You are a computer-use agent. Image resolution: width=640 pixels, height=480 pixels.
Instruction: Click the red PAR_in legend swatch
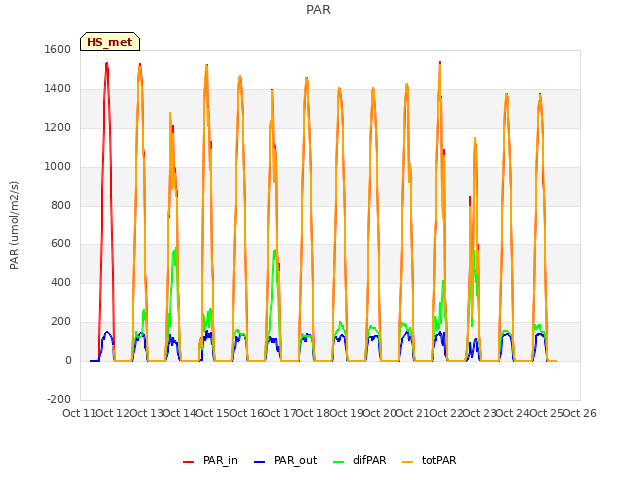click(189, 462)
